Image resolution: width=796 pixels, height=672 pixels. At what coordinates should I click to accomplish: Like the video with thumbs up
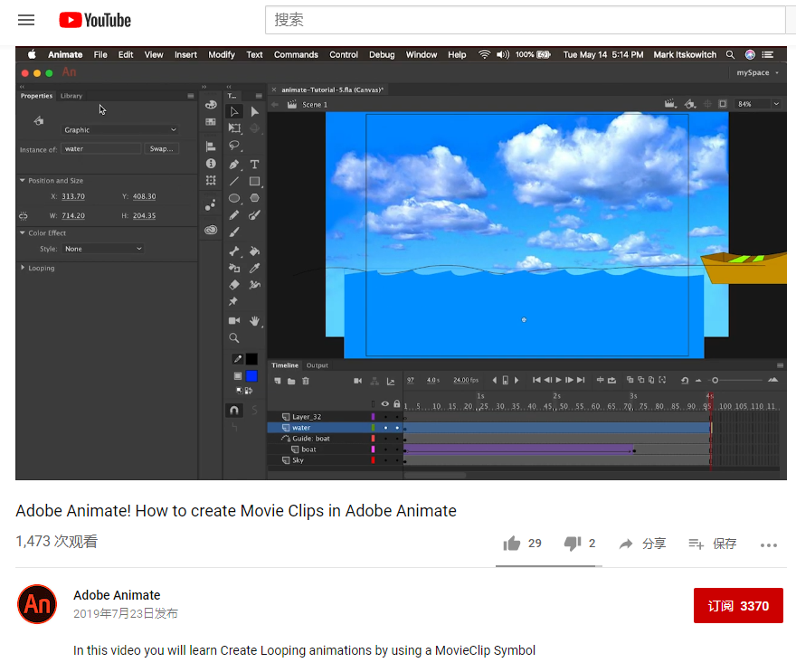[512, 544]
